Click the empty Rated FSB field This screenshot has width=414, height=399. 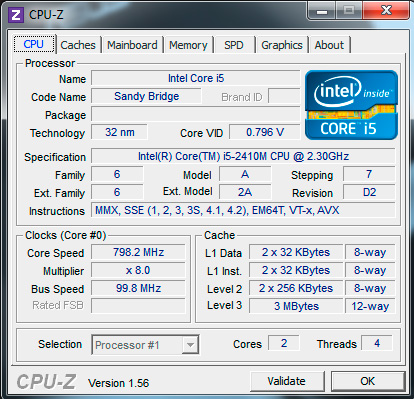[138, 306]
